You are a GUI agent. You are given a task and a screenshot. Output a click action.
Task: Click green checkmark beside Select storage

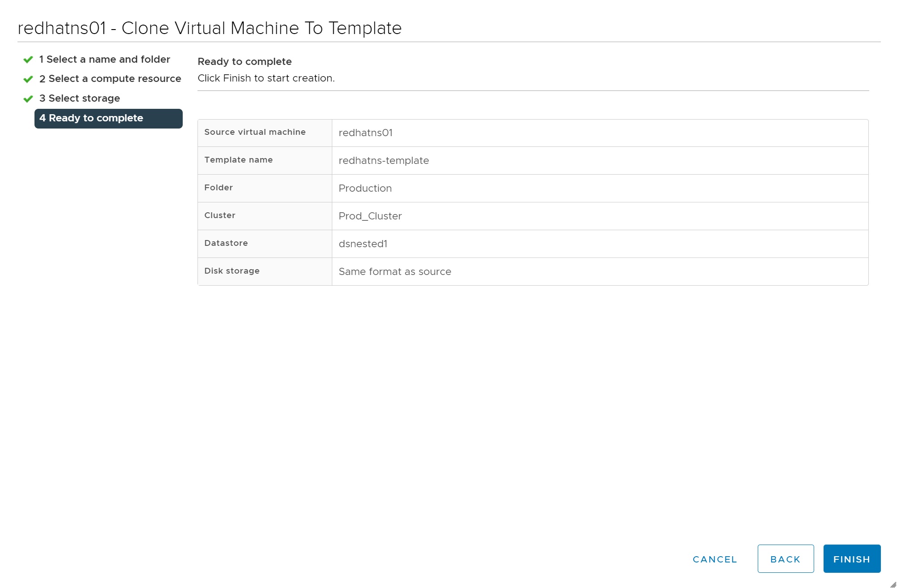click(x=28, y=99)
